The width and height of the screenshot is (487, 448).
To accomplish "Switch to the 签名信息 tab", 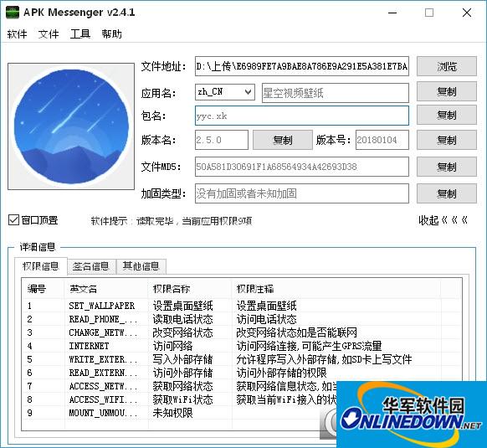I will [x=91, y=266].
